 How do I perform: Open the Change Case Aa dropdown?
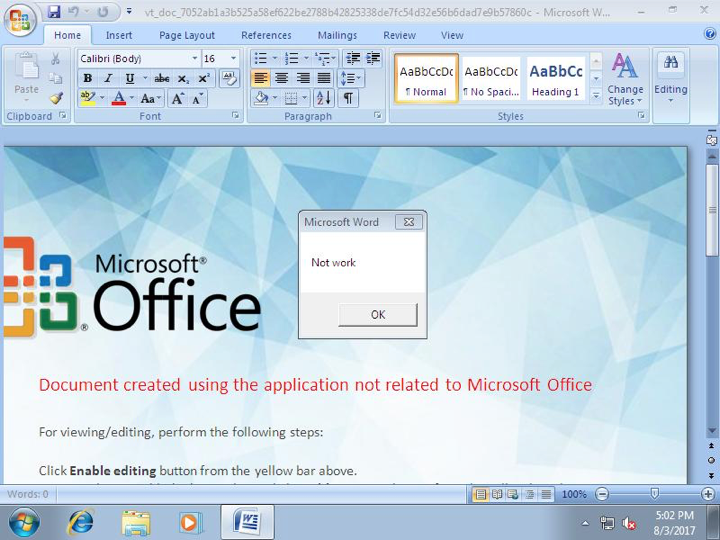(151, 98)
